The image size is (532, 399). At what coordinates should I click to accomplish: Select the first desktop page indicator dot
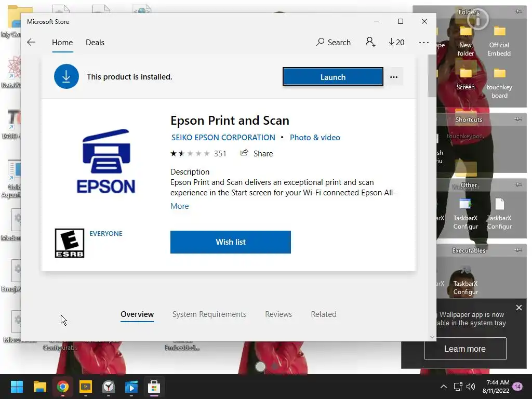(260, 366)
